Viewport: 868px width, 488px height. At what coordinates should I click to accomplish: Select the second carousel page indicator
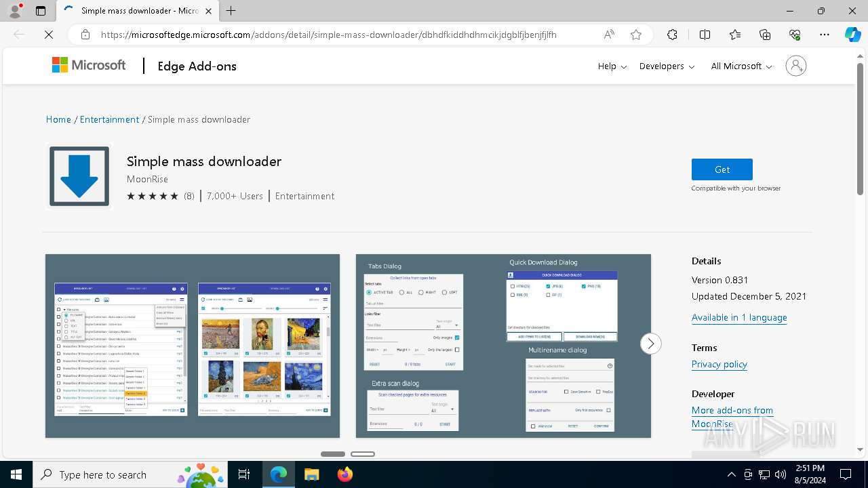coord(363,454)
